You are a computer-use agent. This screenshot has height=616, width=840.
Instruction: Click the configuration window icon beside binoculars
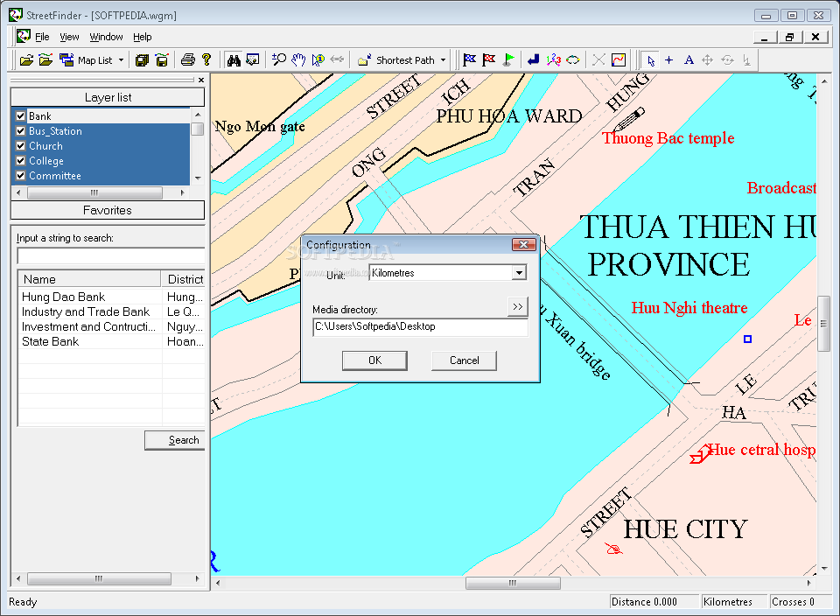click(253, 60)
